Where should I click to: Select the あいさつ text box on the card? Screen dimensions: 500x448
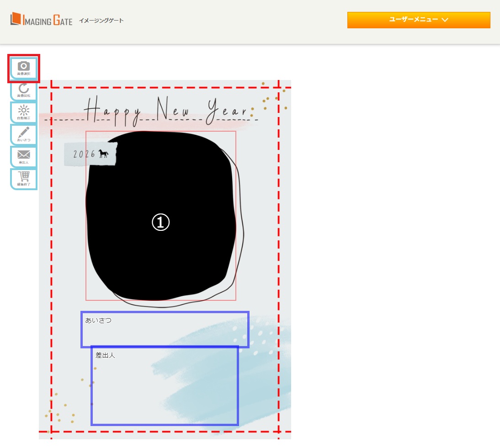coord(165,330)
